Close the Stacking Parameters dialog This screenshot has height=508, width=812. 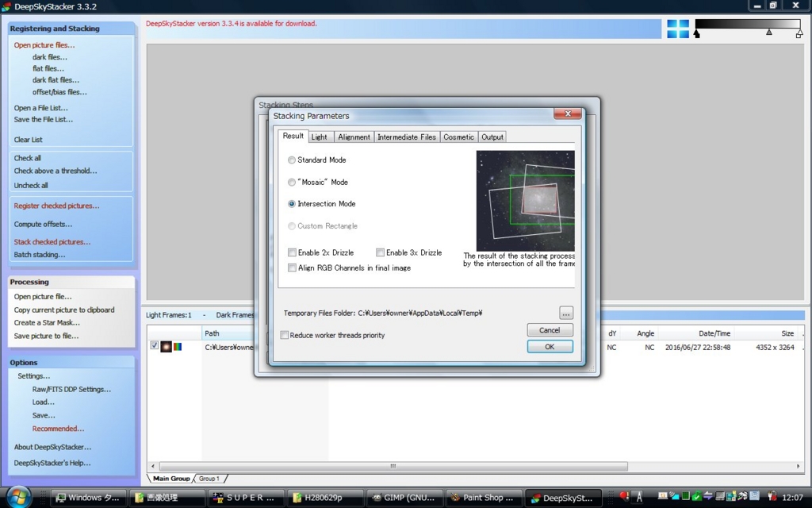568,114
